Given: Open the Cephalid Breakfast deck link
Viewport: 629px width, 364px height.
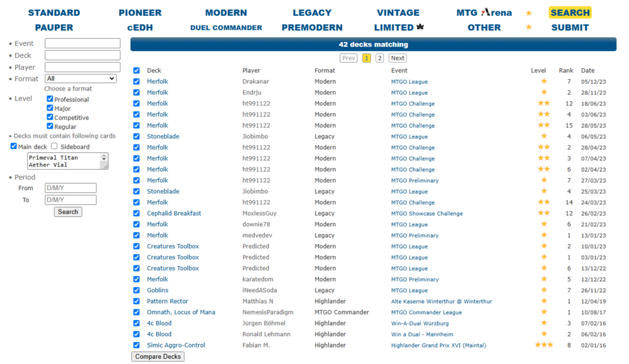Looking at the screenshot, I should click(174, 213).
